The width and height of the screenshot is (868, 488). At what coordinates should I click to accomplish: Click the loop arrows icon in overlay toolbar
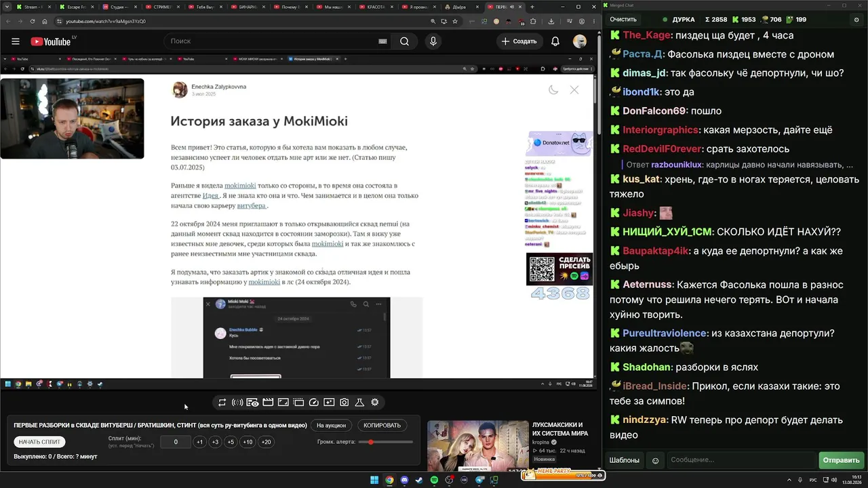222,403
